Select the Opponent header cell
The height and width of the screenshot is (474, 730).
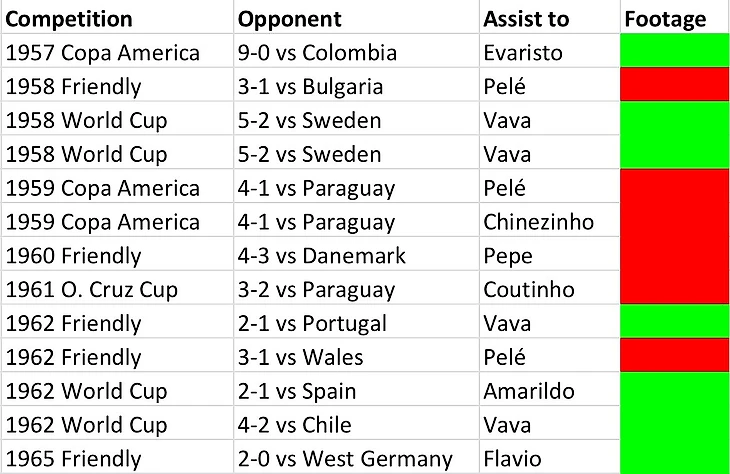point(291,19)
